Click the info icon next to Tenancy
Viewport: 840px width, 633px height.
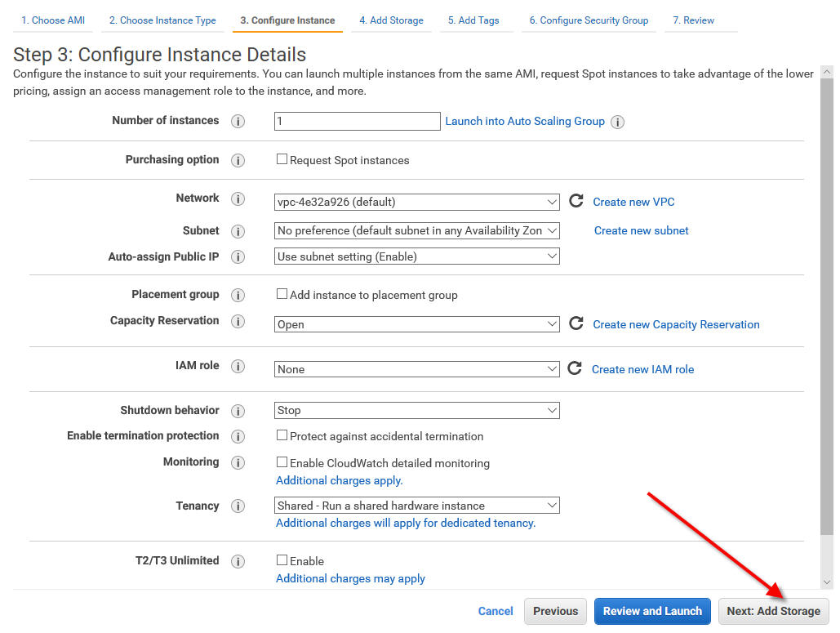238,506
